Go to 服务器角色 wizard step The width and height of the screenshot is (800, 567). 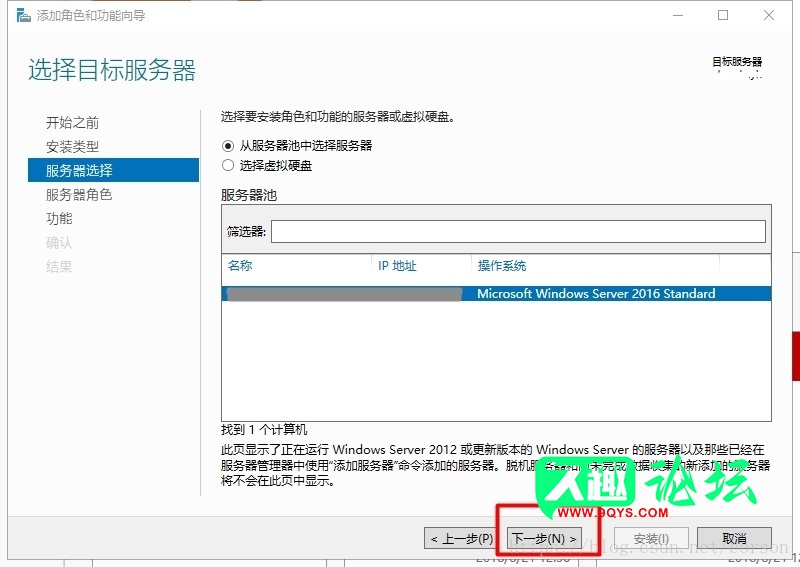click(79, 194)
